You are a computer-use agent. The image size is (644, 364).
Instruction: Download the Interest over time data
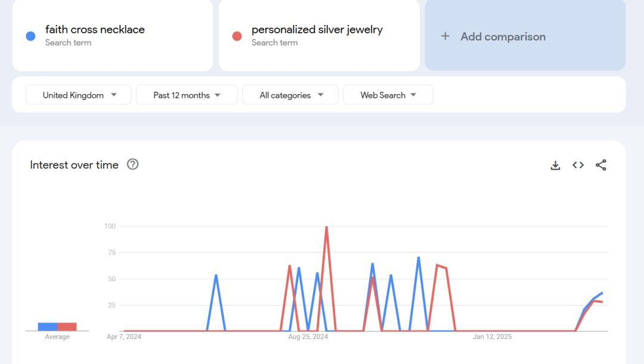pyautogui.click(x=555, y=166)
